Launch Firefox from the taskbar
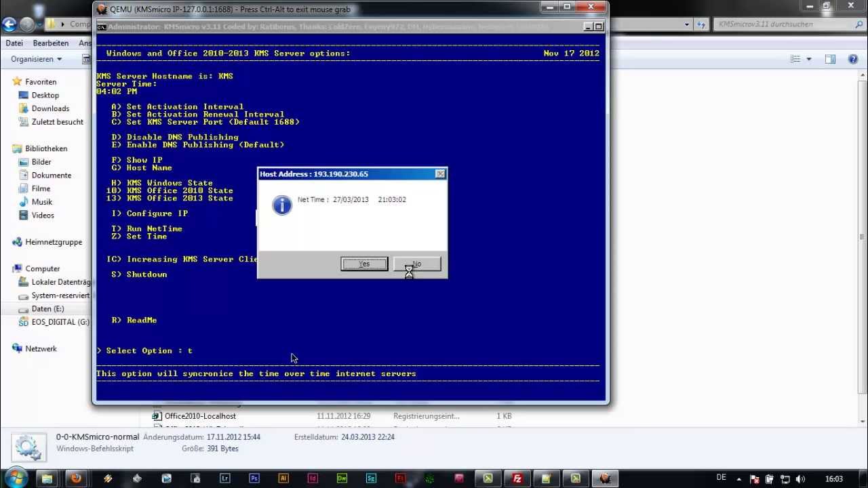The width and height of the screenshot is (868, 488). (x=76, y=479)
